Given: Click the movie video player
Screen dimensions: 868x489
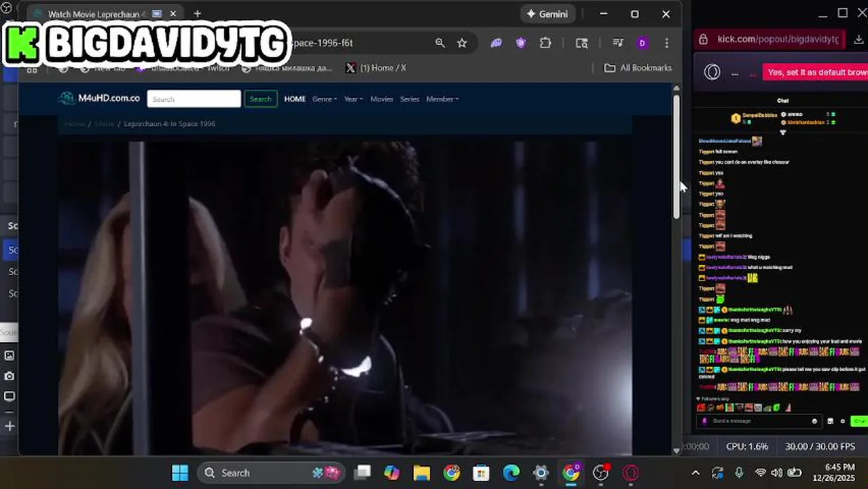Looking at the screenshot, I should (345, 297).
